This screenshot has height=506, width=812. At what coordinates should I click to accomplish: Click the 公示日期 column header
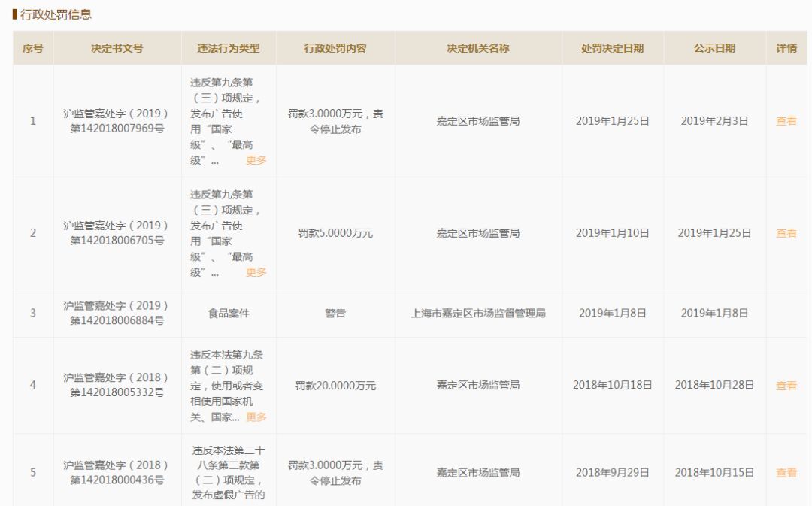(x=715, y=48)
